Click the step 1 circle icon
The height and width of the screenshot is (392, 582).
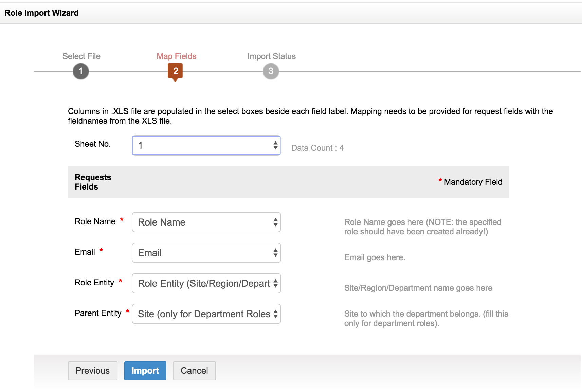pos(81,71)
